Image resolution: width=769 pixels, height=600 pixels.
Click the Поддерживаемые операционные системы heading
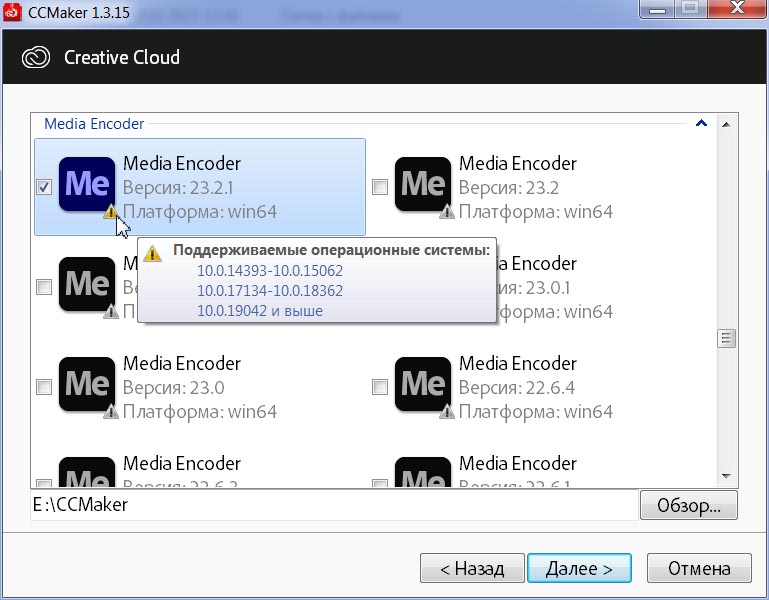point(332,250)
